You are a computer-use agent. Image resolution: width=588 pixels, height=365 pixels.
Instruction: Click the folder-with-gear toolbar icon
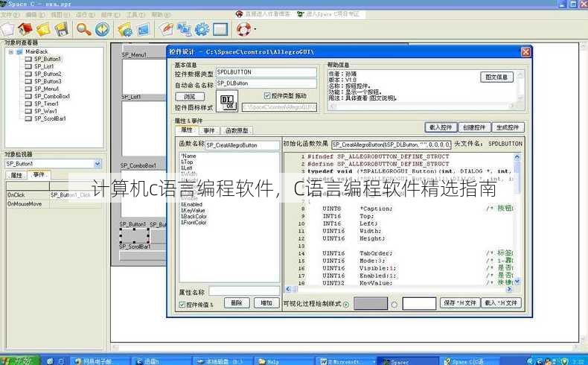125,30
